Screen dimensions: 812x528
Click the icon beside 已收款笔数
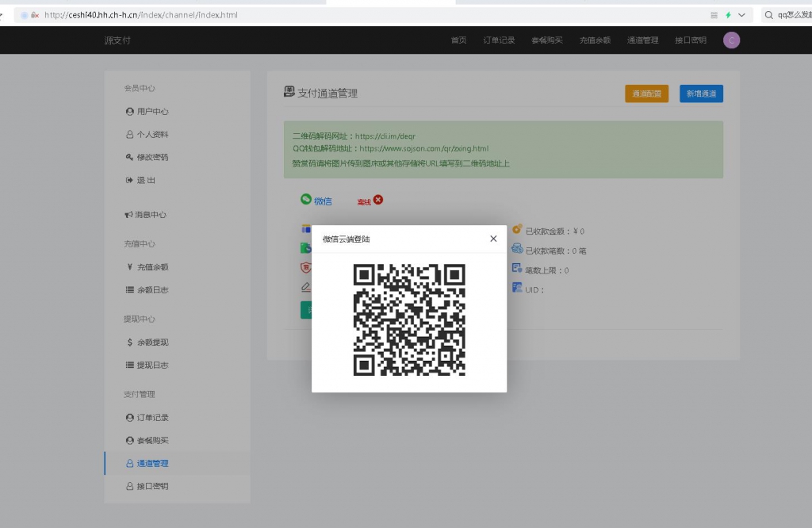516,249
